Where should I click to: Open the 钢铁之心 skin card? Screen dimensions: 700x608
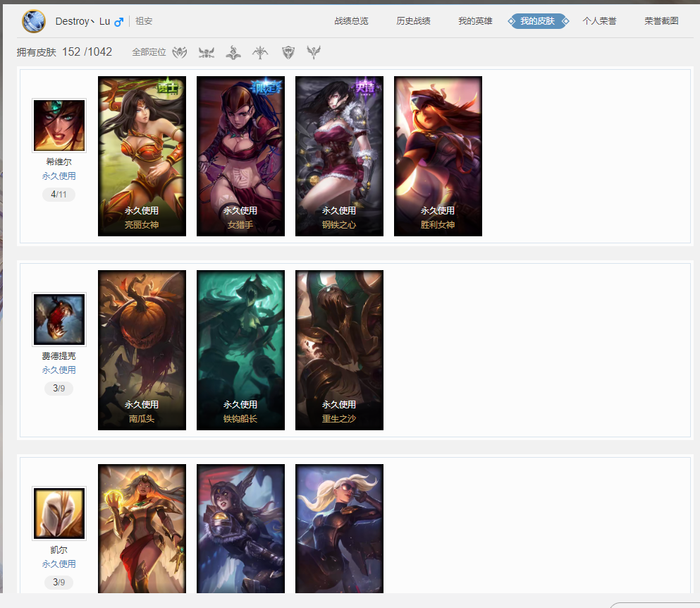(x=339, y=156)
